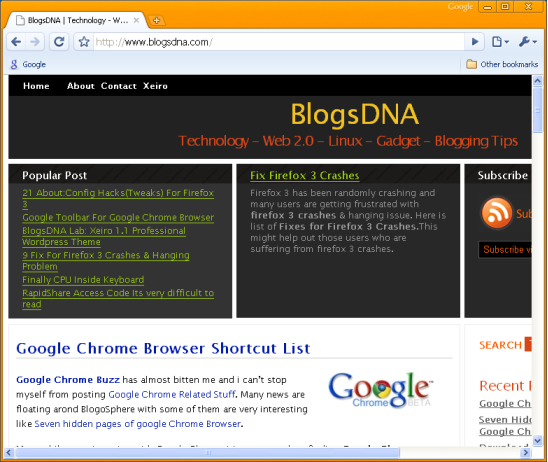
Task: Open Seven hidden pages of google Chrome link
Action: coord(138,424)
